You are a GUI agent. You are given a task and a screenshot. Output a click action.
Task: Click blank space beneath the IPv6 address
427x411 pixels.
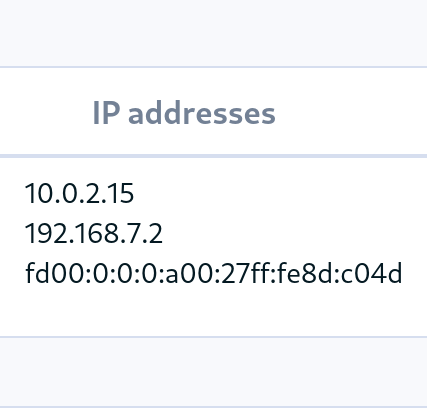(213, 312)
